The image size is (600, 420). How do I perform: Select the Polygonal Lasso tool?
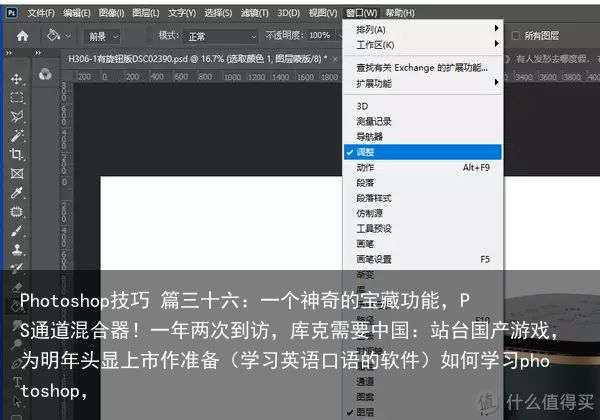click(16, 117)
